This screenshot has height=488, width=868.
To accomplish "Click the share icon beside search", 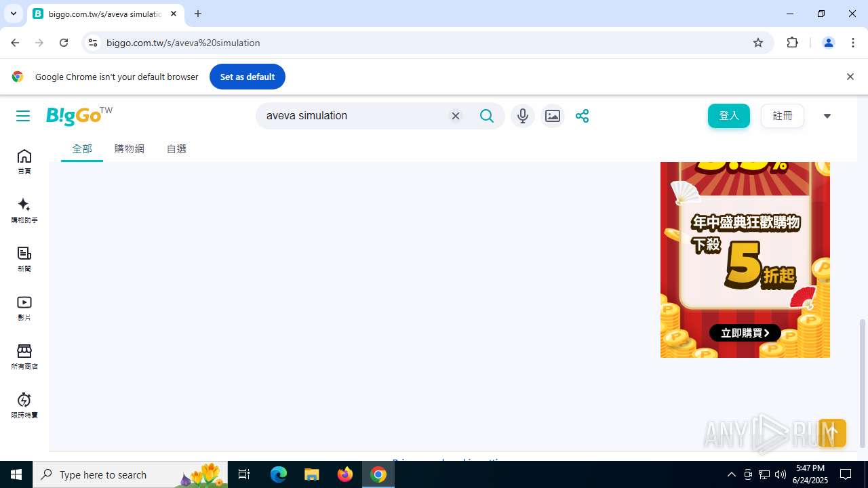I will (582, 116).
